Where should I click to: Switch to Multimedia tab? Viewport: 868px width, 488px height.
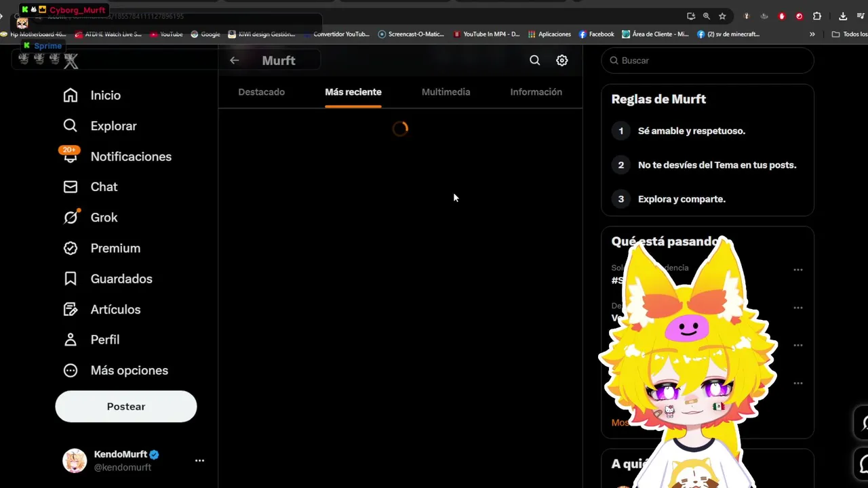pyautogui.click(x=446, y=92)
